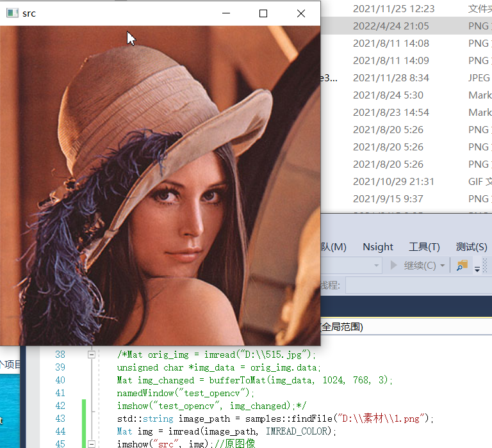492x448 pixels.
Task: Open the 工具(T) menu
Action: 424,247
